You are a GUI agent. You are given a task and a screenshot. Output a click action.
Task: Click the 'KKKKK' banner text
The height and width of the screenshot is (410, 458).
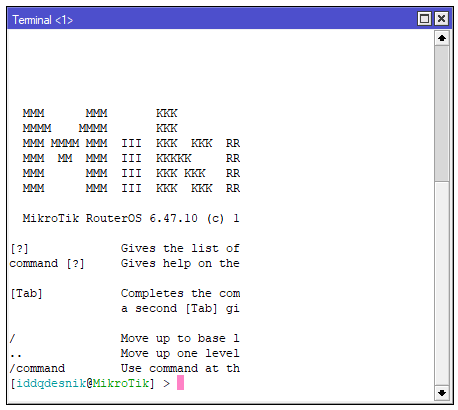click(x=174, y=158)
